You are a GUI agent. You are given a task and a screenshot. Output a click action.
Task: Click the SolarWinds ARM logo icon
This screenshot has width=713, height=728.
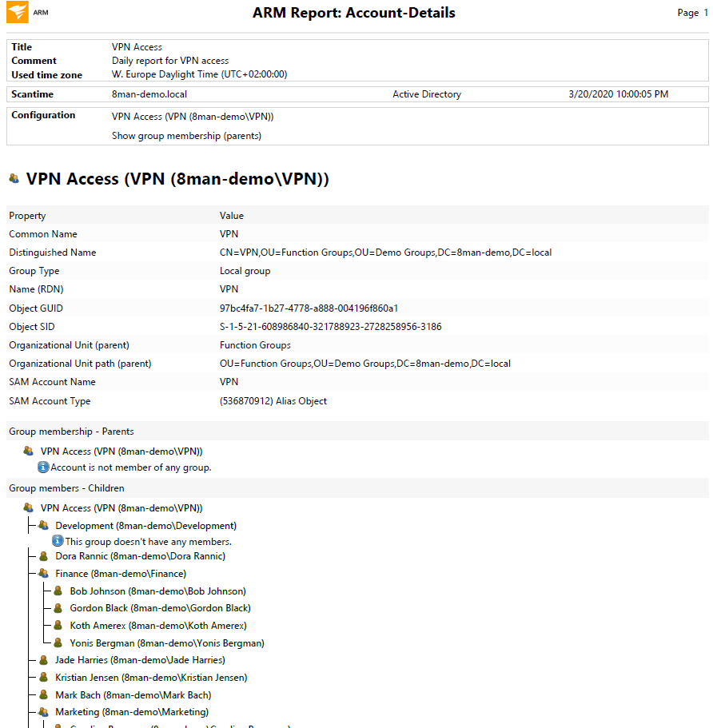click(x=18, y=12)
